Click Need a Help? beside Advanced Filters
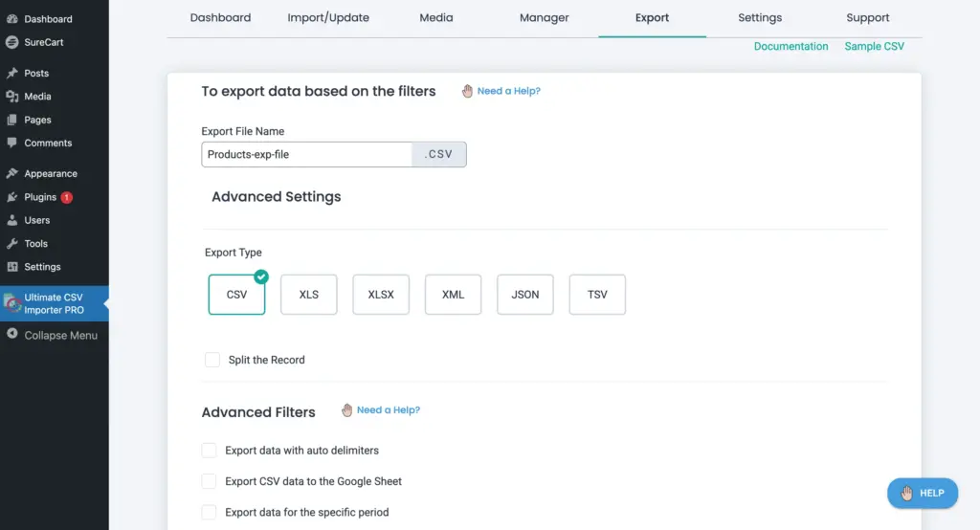Screen dimensions: 980x530 [389, 410]
